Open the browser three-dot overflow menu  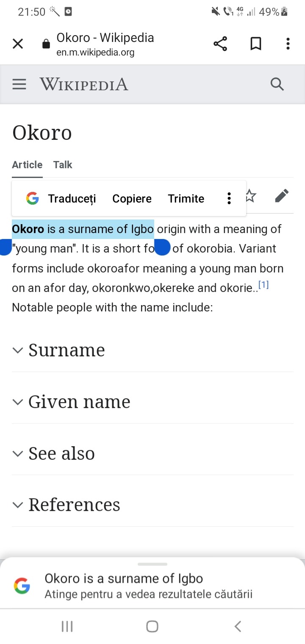288,44
